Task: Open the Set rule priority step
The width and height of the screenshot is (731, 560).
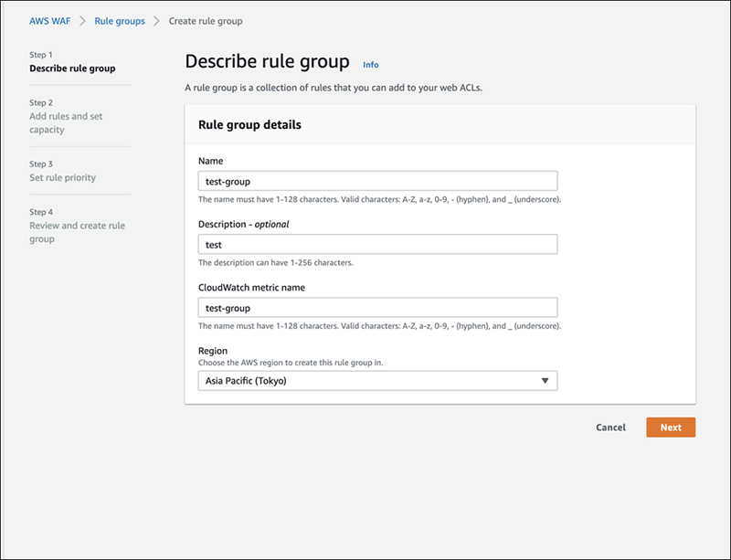Action: point(62,177)
